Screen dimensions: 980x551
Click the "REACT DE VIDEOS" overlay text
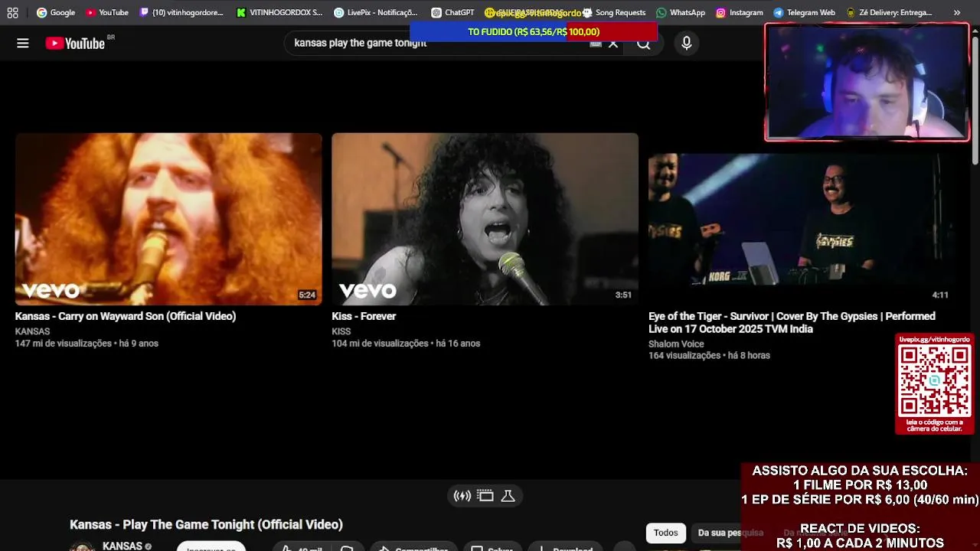(x=860, y=528)
